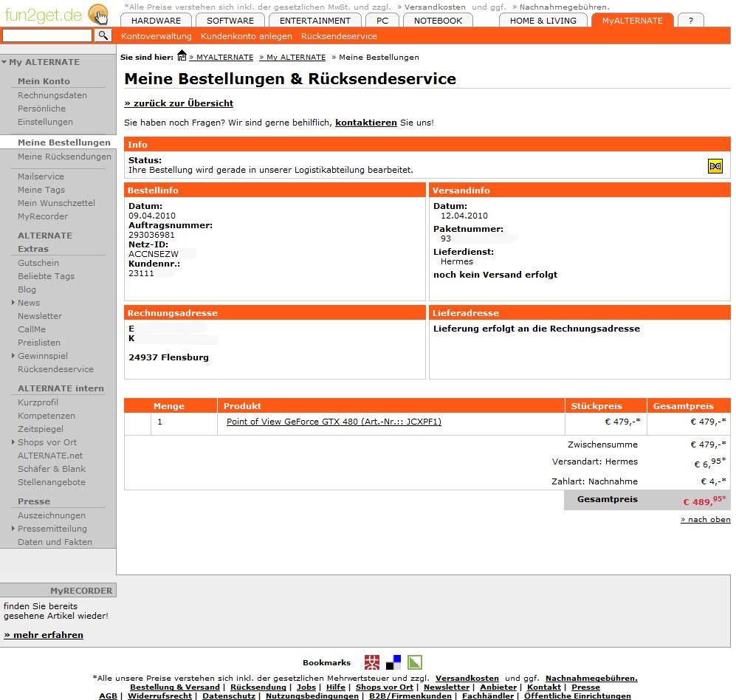This screenshot has height=700, width=736.
Task: Open CallMe in the sidebar
Action: pyautogui.click(x=32, y=329)
